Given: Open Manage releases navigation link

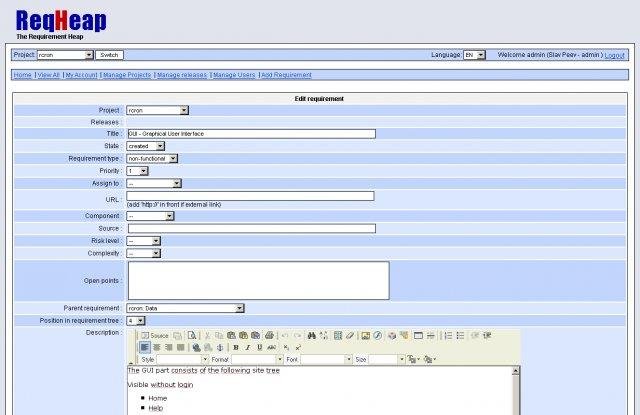Looking at the screenshot, I should 182,75.
